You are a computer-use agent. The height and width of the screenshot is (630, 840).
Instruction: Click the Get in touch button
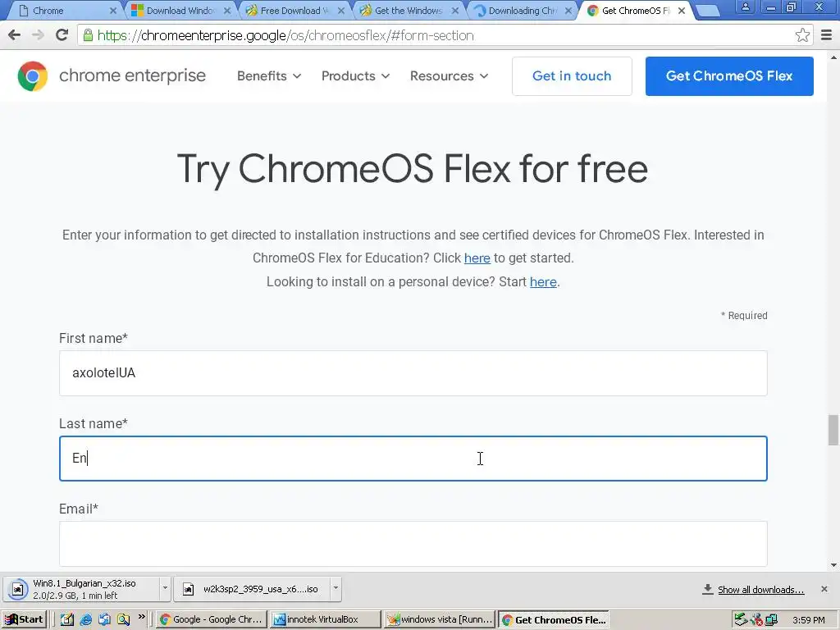(572, 76)
